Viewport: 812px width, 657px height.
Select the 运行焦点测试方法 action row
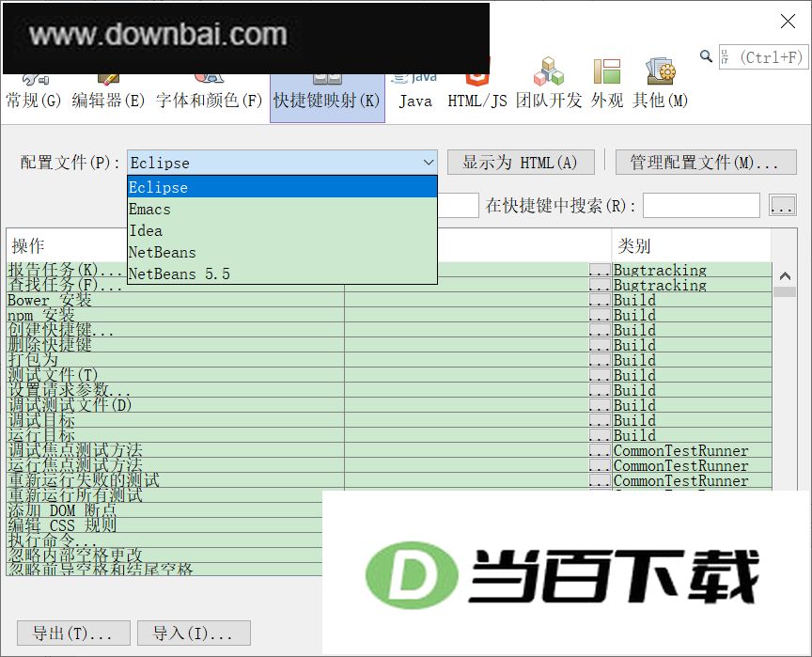point(175,465)
